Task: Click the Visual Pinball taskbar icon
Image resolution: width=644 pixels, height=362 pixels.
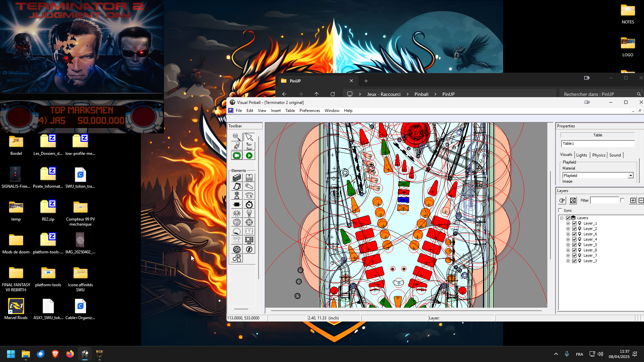Action: 84,354
